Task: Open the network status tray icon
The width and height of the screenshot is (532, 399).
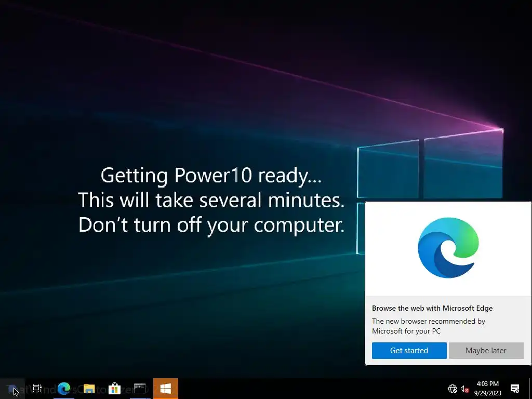Action: (x=453, y=389)
